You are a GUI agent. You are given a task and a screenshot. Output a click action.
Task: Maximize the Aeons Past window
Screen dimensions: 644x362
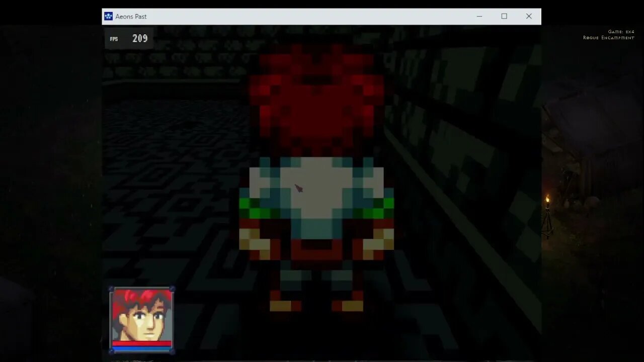(x=504, y=17)
